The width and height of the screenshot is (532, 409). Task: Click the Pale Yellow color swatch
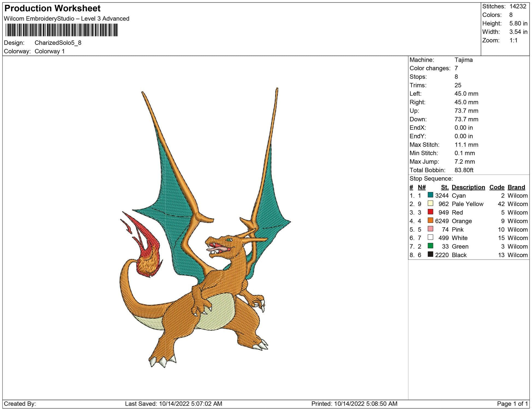[430, 203]
